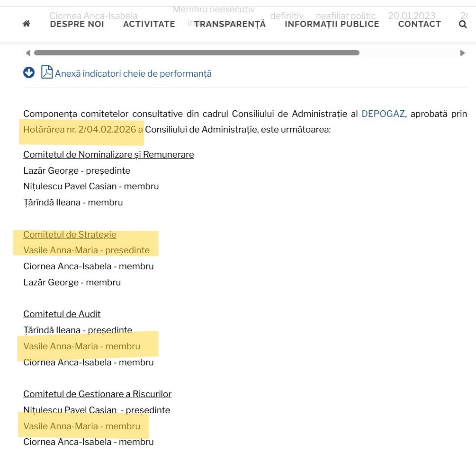Viewport: 476px width, 470px height.
Task: Open the TRANSPARENȚĂ menu
Action: 230,24
